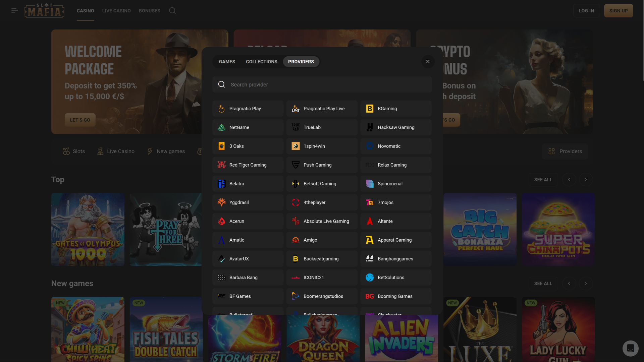
Task: Switch to the GAMES tab
Action: (x=227, y=61)
